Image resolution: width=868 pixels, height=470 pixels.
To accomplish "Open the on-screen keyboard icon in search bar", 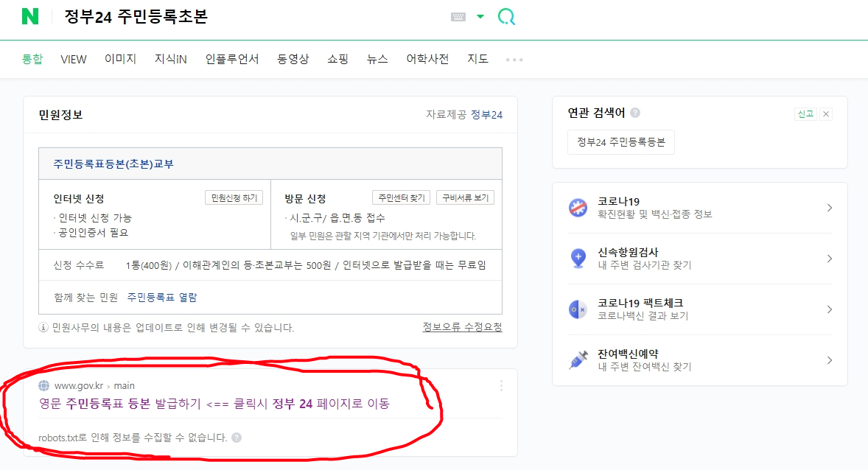I will [458, 17].
